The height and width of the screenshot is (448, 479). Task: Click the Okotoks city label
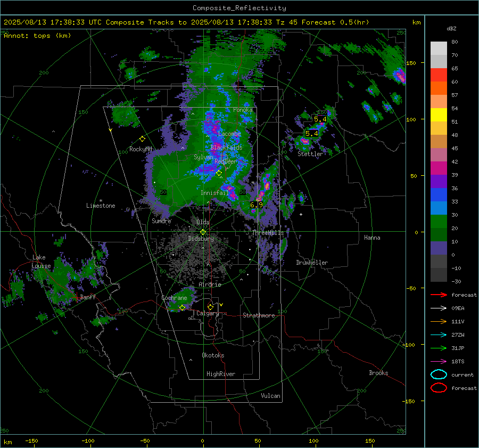click(x=213, y=355)
